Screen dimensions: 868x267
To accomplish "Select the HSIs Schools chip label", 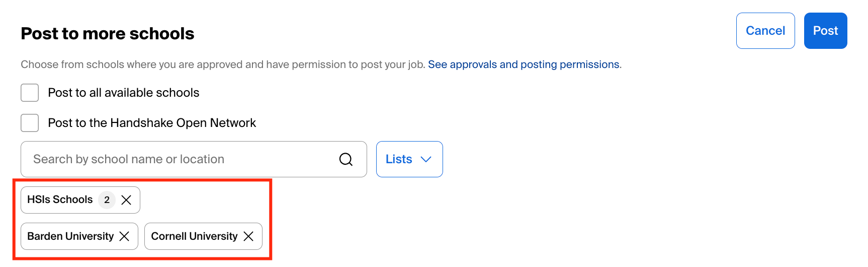I will (x=60, y=200).
